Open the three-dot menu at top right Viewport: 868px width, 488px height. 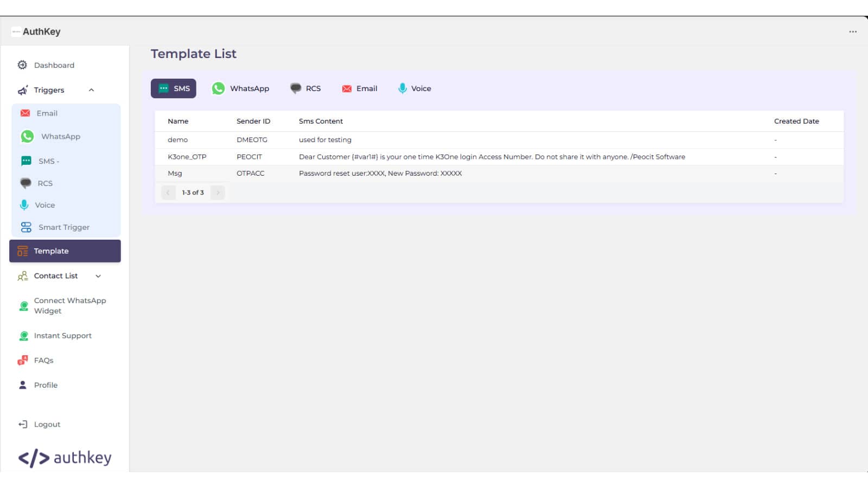[x=853, y=32]
